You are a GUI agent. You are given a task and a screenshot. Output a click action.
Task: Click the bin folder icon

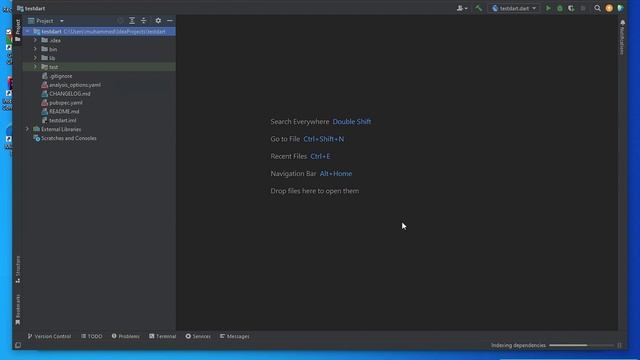pyautogui.click(x=44, y=49)
